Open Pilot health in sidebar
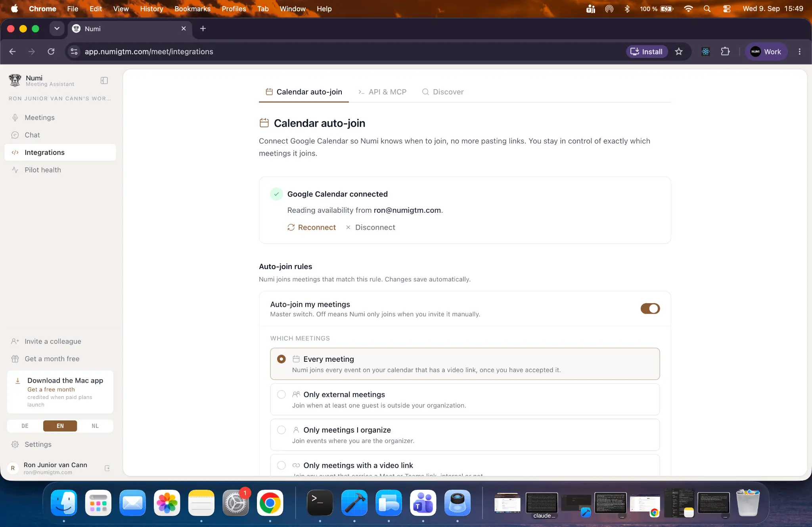Screen dimensions: 812x527 tap(60, 170)
